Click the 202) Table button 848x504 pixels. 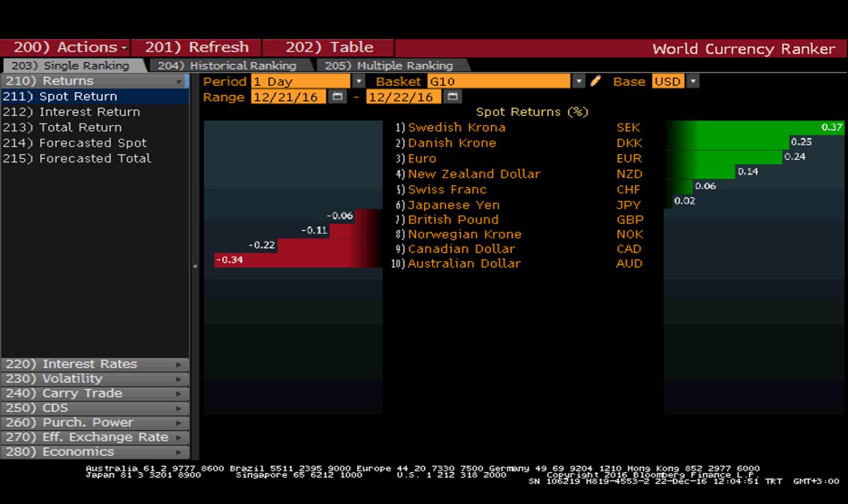[x=329, y=48]
